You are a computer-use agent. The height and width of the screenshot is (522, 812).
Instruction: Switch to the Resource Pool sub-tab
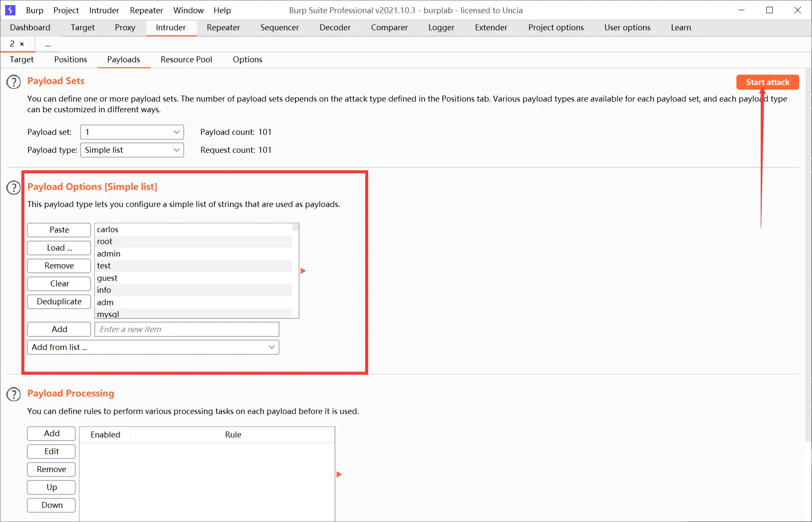[187, 60]
